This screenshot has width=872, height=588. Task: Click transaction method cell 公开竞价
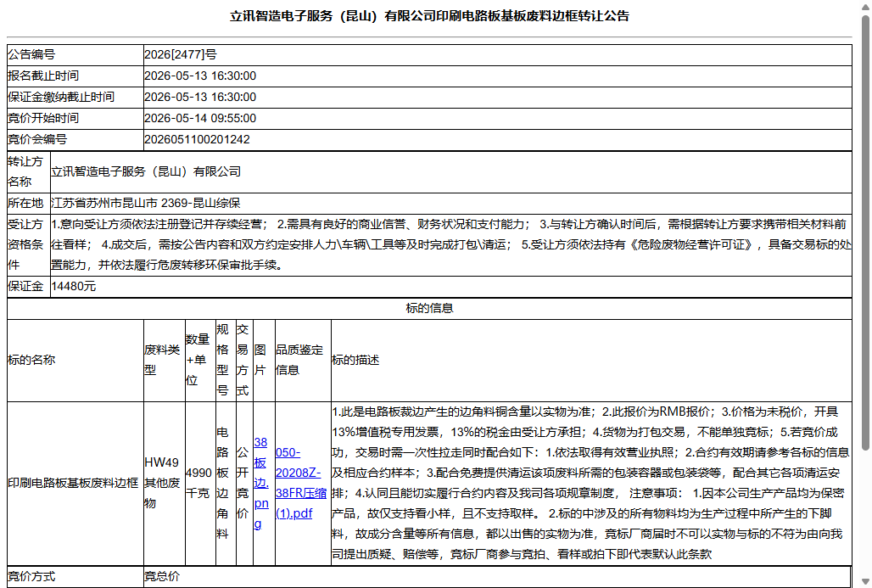point(244,483)
